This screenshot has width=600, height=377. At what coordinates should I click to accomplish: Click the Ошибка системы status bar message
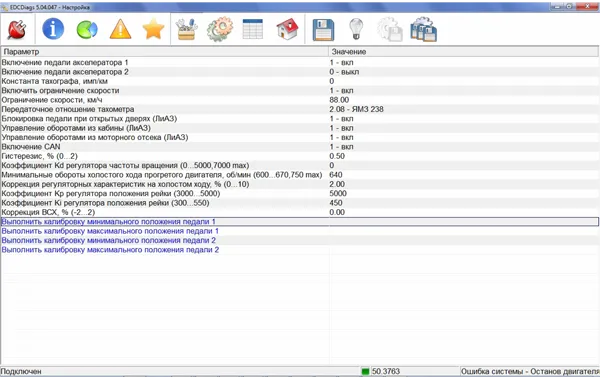pyautogui.click(x=530, y=371)
